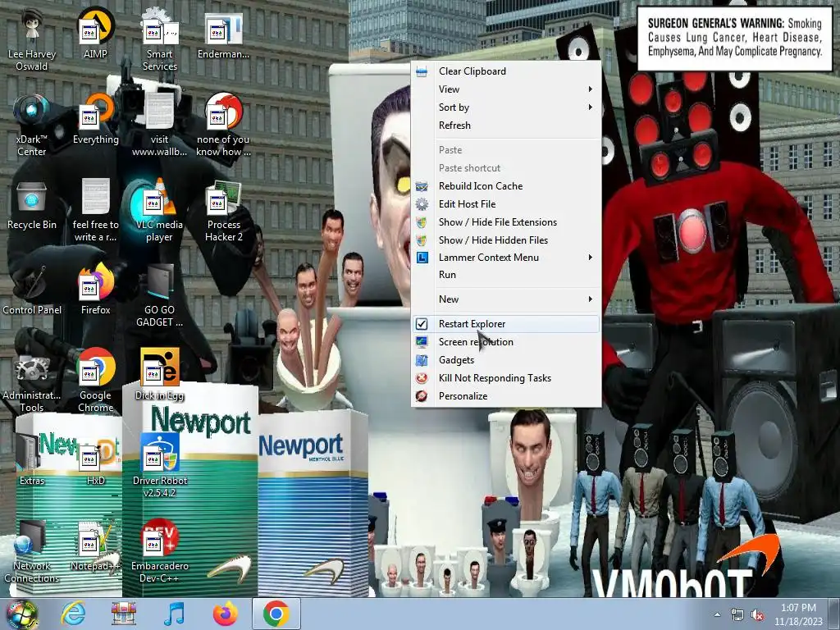Choose Run in the context menu

click(505, 275)
